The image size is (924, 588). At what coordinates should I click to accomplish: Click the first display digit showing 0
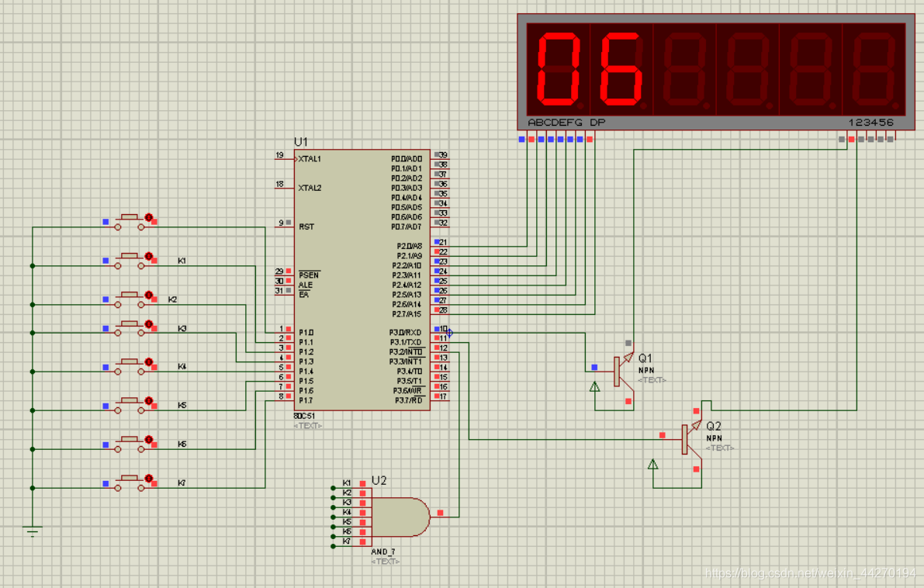tap(559, 70)
